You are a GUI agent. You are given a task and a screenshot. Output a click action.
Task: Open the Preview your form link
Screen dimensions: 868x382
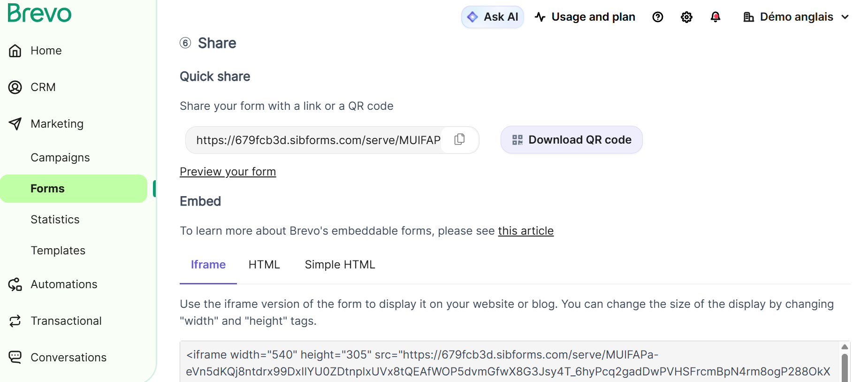pyautogui.click(x=228, y=172)
